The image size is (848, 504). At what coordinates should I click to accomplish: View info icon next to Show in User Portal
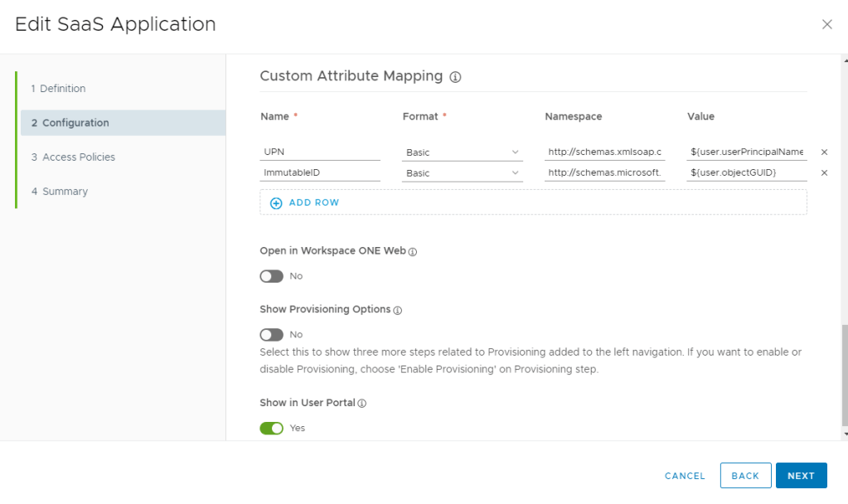tap(361, 404)
